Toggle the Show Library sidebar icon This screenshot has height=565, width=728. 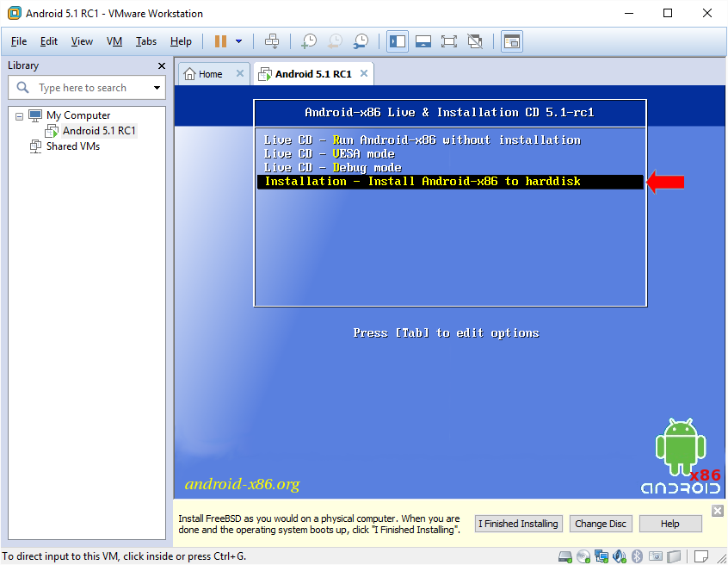coord(398,41)
